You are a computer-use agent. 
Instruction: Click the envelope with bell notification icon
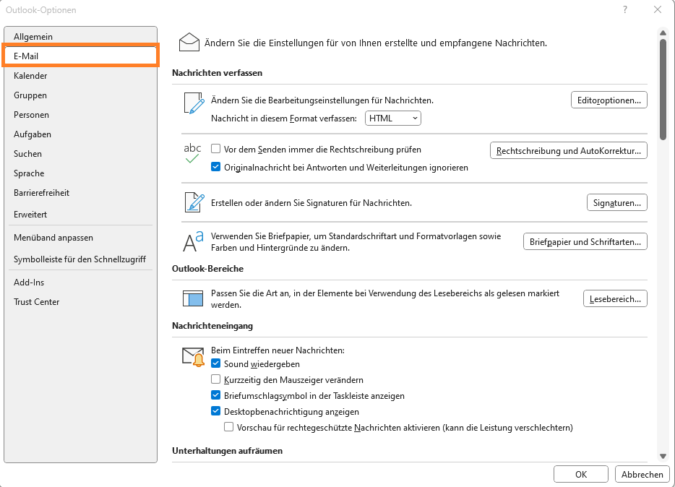[193, 357]
